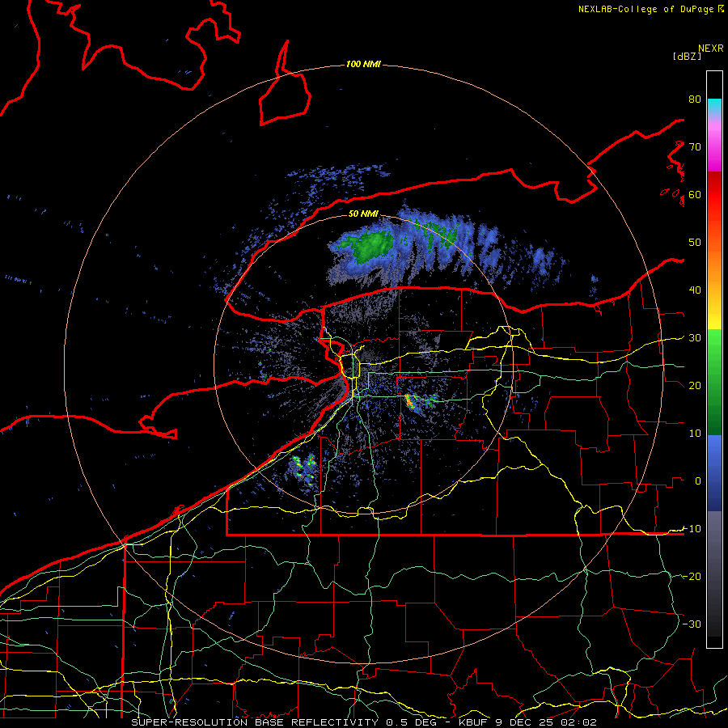Click the -30 dBZ scale label
Image resolution: width=728 pixels, height=728 pixels.
pyautogui.click(x=692, y=624)
